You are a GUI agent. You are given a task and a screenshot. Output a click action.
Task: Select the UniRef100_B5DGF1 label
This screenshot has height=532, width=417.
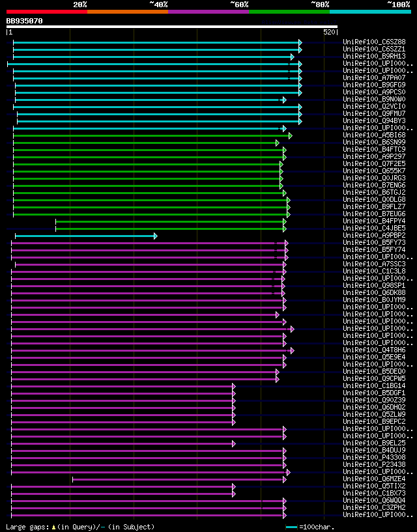[x=374, y=393]
